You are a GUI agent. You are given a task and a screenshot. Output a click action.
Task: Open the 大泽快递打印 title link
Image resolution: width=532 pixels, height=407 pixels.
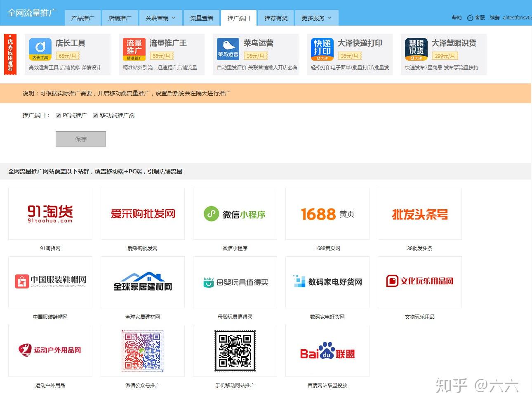pyautogui.click(x=360, y=43)
